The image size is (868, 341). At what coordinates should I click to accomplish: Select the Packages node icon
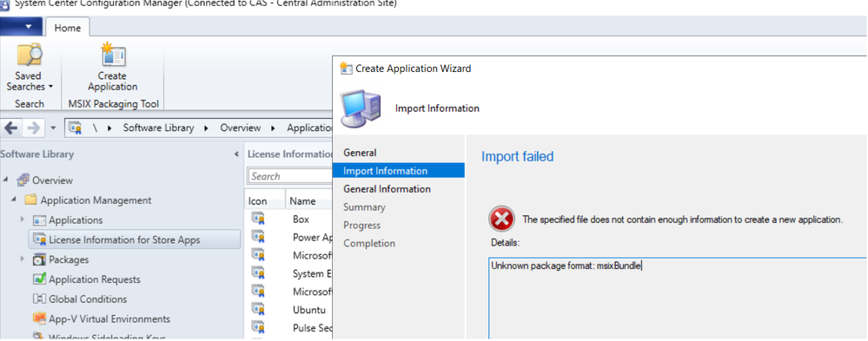39,259
